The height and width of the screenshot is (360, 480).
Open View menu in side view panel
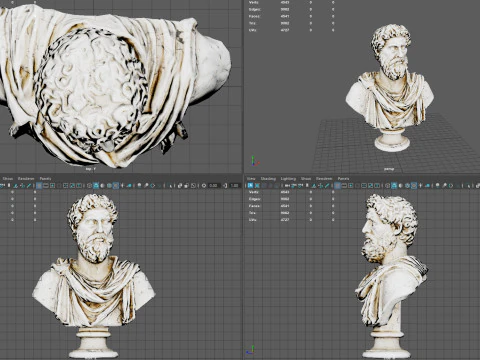pos(251,179)
